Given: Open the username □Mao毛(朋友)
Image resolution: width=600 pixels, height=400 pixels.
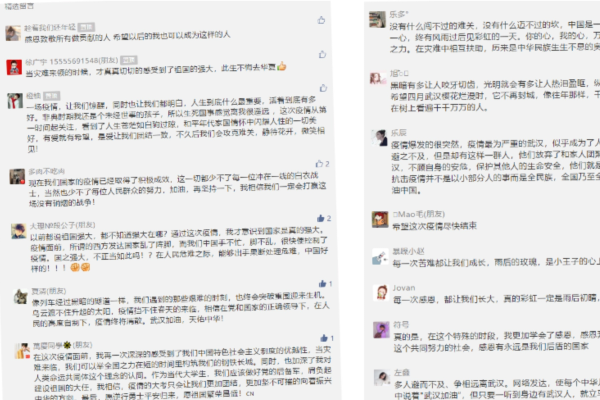Looking at the screenshot, I should tap(419, 214).
